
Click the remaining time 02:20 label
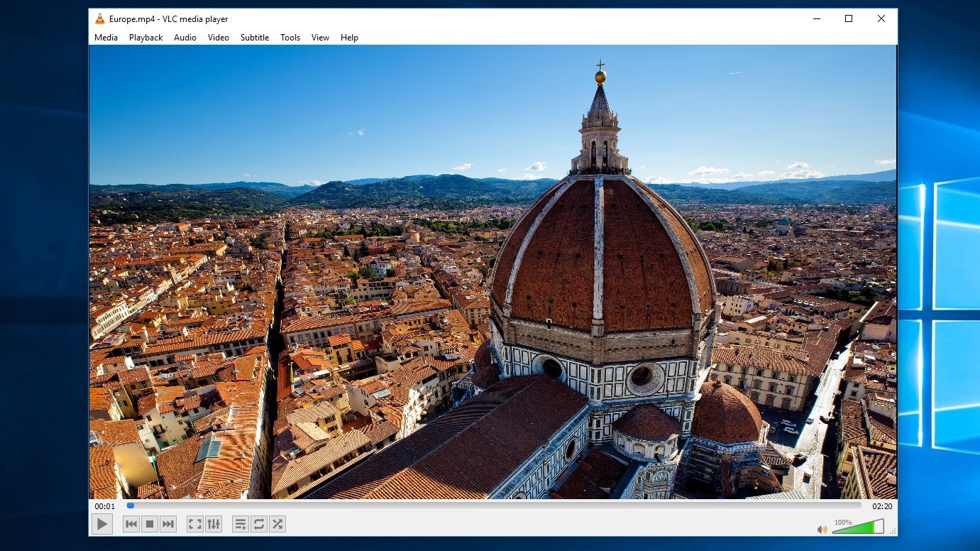tap(882, 506)
